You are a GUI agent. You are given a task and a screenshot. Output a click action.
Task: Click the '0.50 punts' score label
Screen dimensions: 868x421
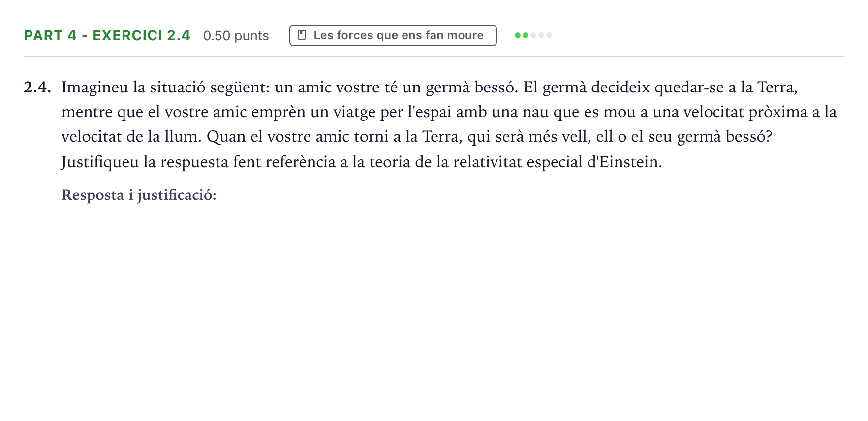click(236, 36)
